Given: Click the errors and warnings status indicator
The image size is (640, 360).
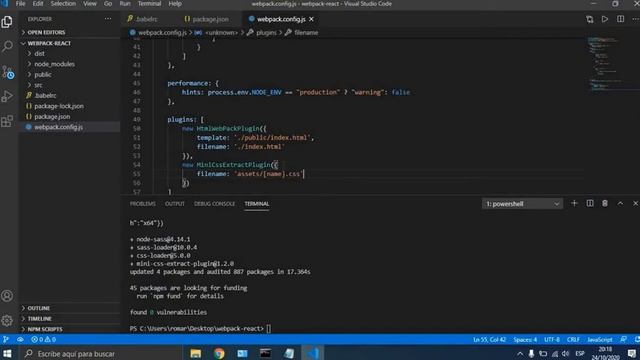Looking at the screenshot, I should (x=43, y=340).
